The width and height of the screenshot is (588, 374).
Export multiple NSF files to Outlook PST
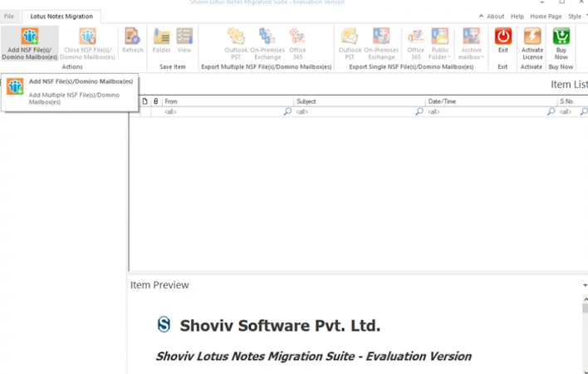coord(236,43)
